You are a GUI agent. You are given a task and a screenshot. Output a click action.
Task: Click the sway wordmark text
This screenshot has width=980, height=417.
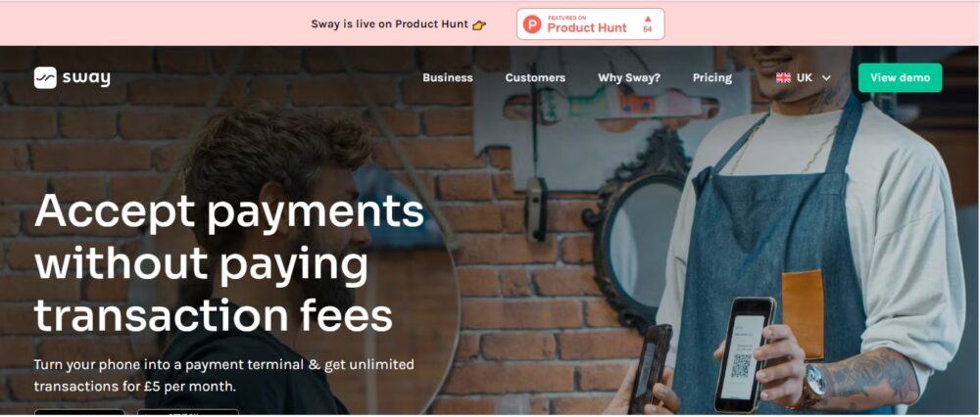tap(86, 78)
